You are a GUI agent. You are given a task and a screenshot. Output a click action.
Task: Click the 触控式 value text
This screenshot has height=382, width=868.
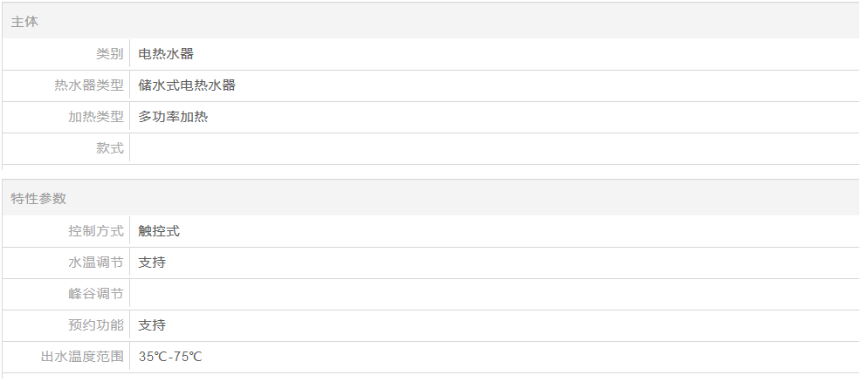click(159, 231)
